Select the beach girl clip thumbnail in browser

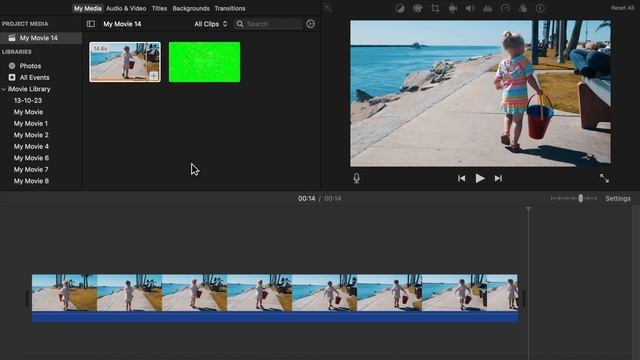coord(125,62)
